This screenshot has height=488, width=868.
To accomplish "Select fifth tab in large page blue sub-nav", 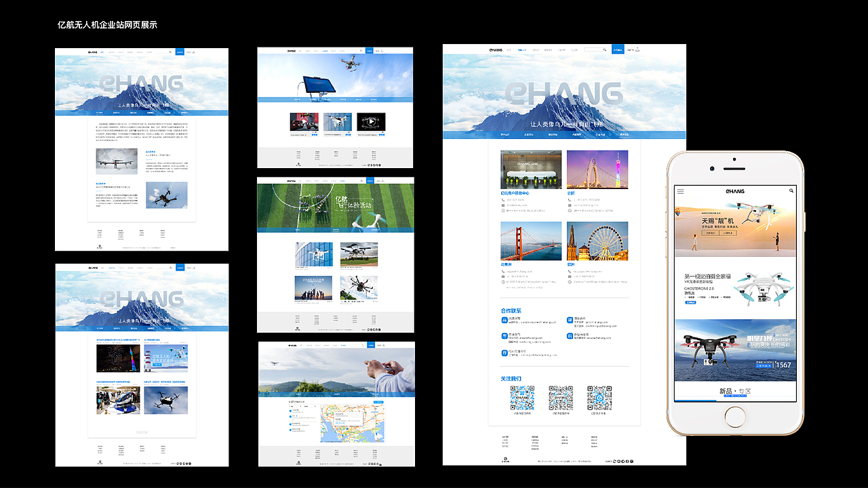I will [x=600, y=134].
